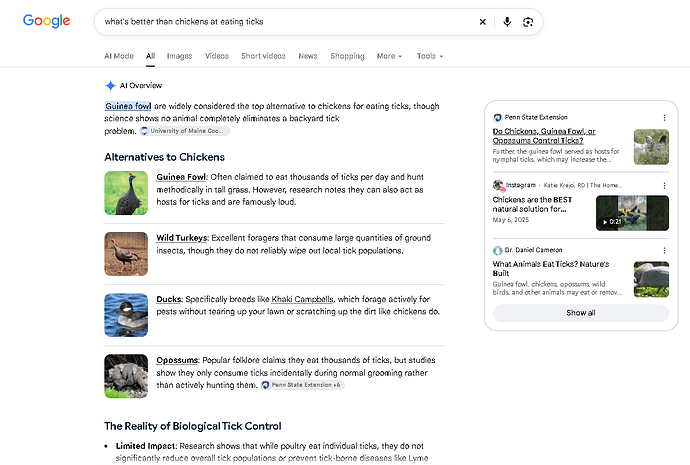Click the Instagram profile avatar icon
The height and width of the screenshot is (465, 690).
[x=498, y=185]
